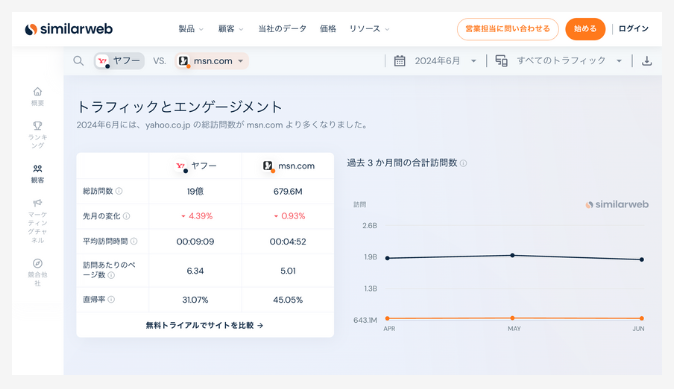Click the Yahoo favicon in table header

click(181, 166)
